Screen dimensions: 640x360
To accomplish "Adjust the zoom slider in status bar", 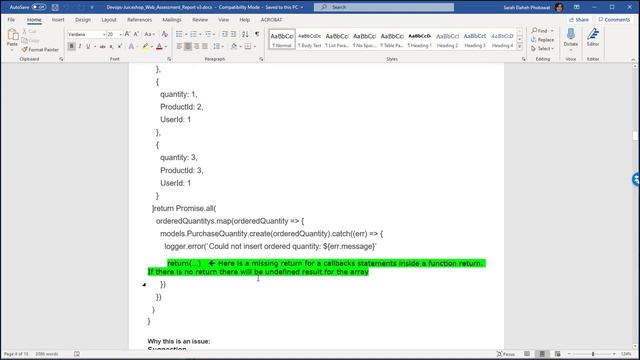I will pyautogui.click(x=593, y=354).
